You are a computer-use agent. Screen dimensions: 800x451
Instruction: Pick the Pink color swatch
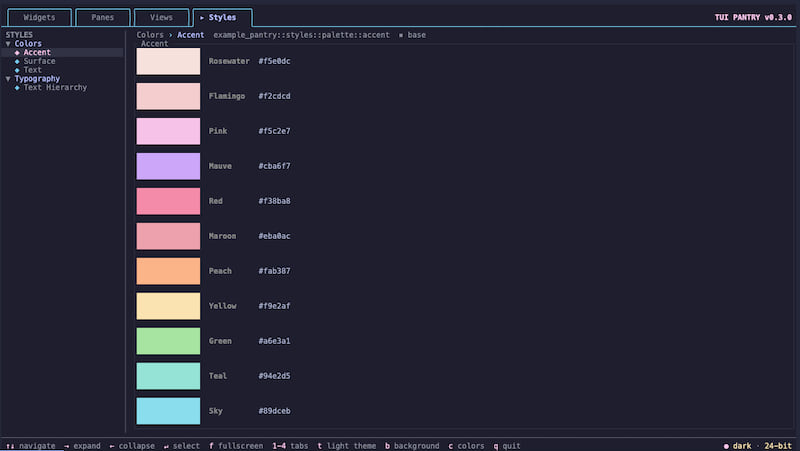point(168,131)
